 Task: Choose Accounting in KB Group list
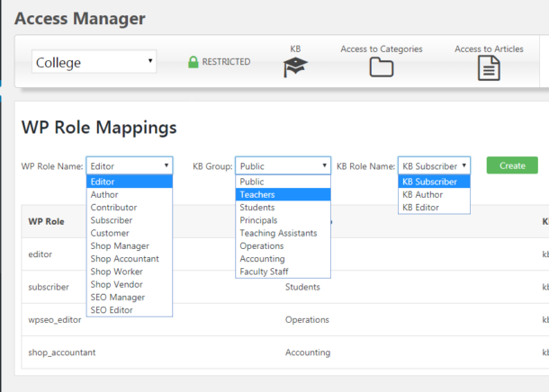pyautogui.click(x=283, y=259)
